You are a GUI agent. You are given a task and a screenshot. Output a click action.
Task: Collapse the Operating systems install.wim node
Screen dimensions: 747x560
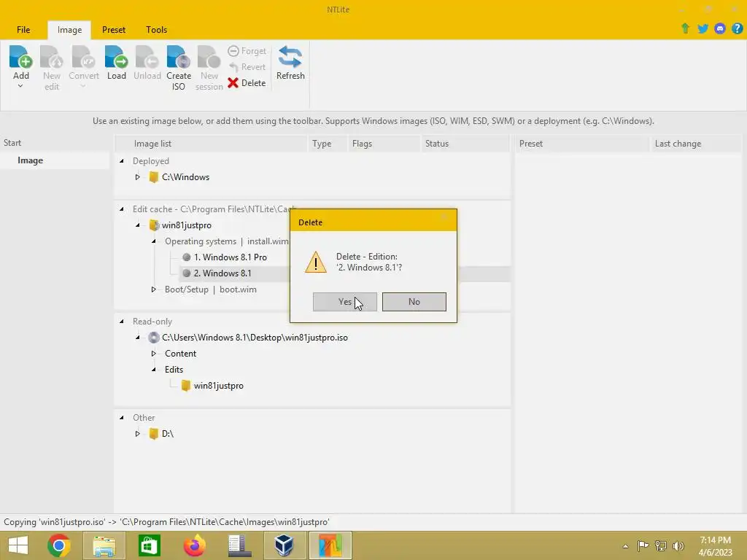(154, 241)
